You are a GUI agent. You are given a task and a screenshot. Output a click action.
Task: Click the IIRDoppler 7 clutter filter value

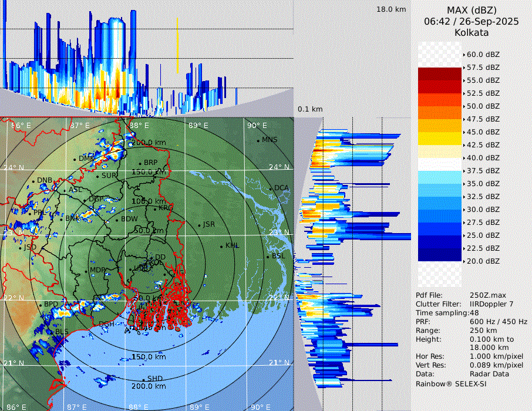[491, 304]
